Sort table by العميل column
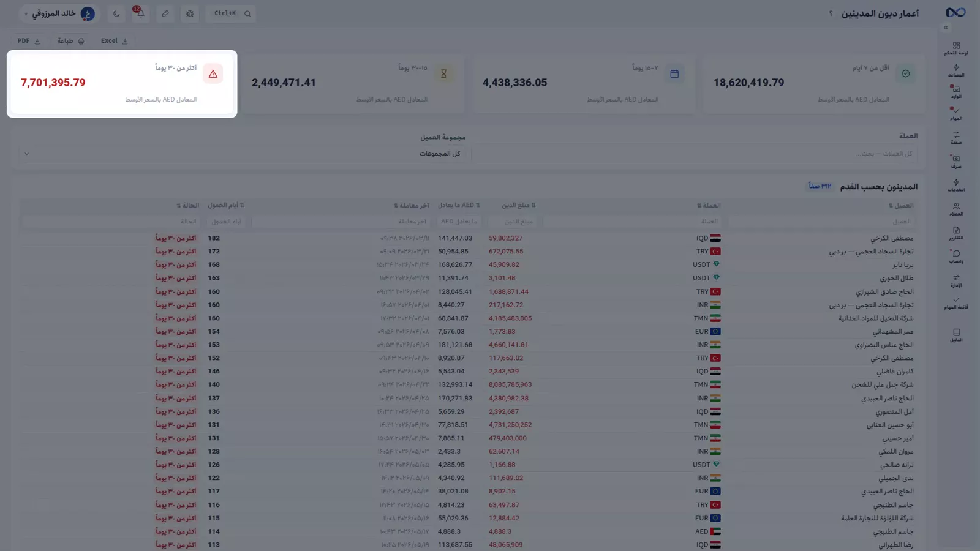This screenshot has height=551, width=980. coord(901,206)
